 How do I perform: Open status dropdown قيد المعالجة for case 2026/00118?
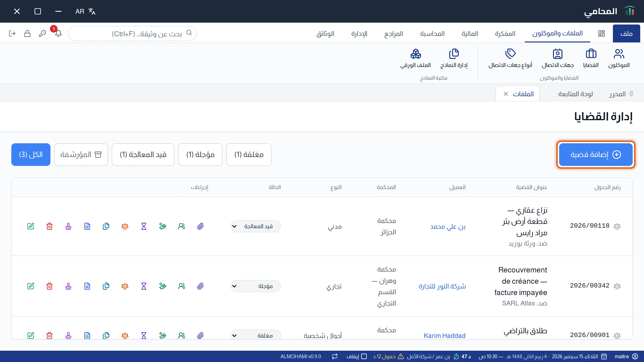pyautogui.click(x=256, y=226)
